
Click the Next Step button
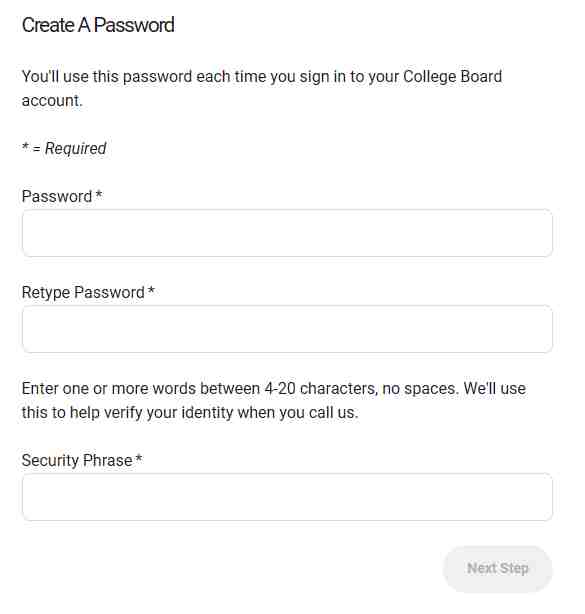point(497,569)
